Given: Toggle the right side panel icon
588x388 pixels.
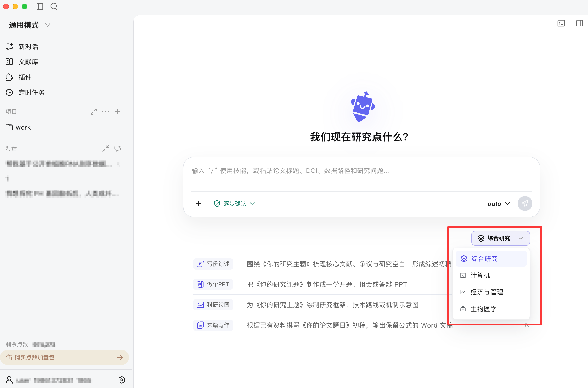Looking at the screenshot, I should 579,23.
